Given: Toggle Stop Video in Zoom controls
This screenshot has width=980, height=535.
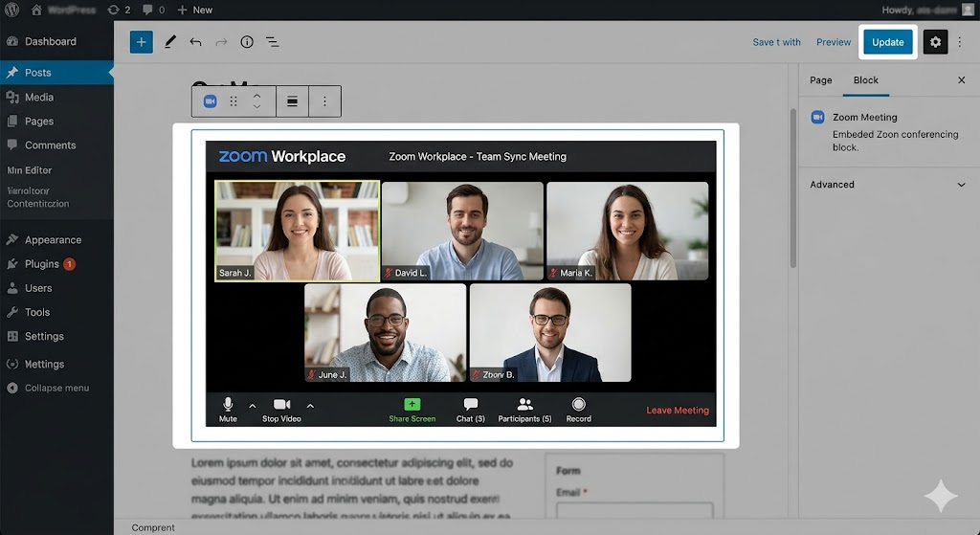Looking at the screenshot, I should pos(281,409).
